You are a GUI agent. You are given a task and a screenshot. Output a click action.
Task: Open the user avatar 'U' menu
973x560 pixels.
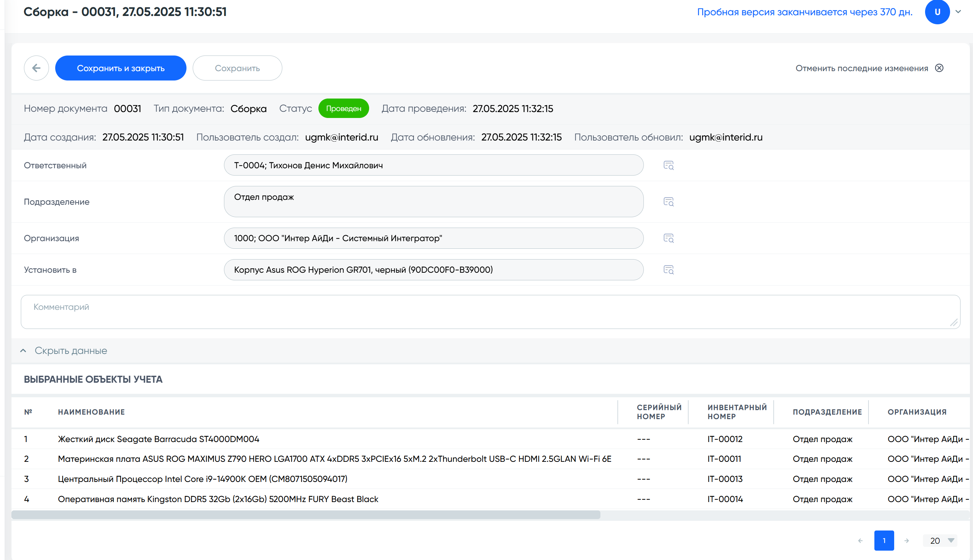tap(937, 12)
